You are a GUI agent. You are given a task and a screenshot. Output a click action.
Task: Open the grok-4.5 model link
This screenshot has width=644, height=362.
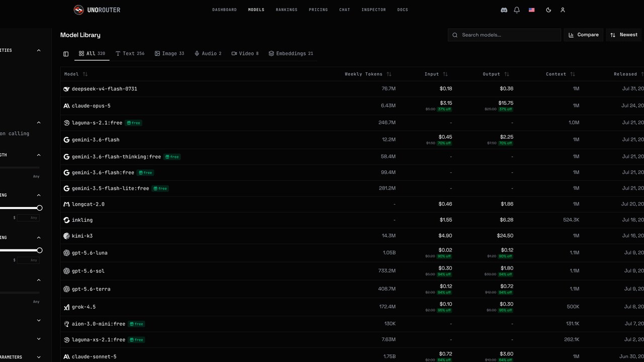84,307
